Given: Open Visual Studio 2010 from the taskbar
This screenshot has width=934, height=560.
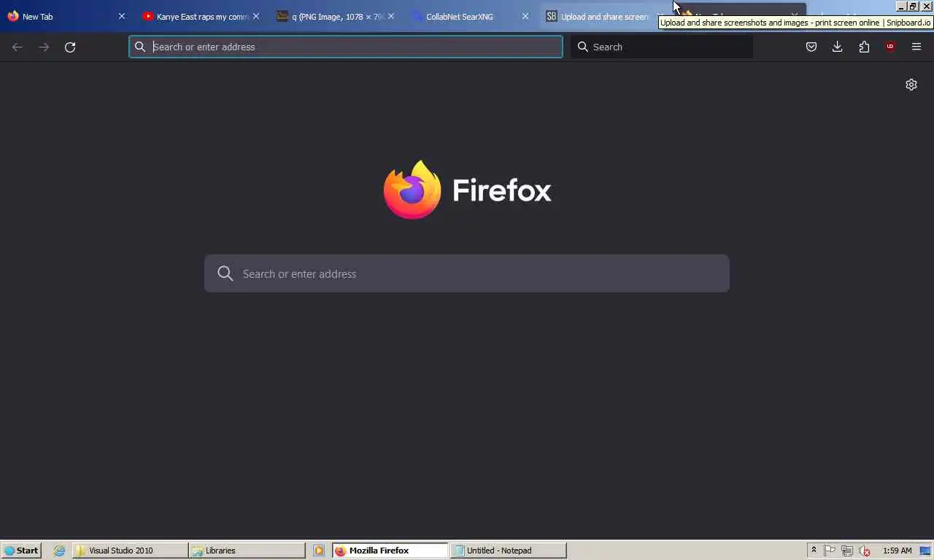Looking at the screenshot, I should click(130, 551).
